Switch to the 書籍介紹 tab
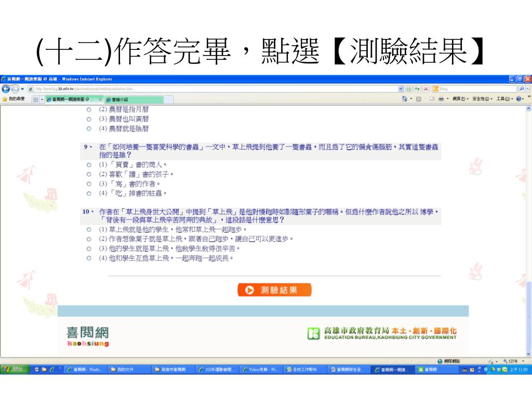Image resolution: width=532 pixels, height=399 pixels. (x=134, y=99)
